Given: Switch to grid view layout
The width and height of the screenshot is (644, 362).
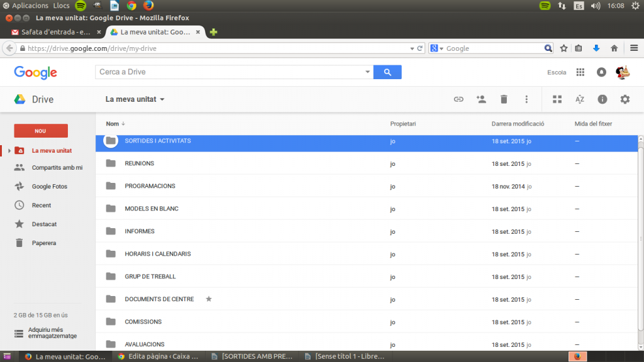Looking at the screenshot, I should (x=557, y=99).
